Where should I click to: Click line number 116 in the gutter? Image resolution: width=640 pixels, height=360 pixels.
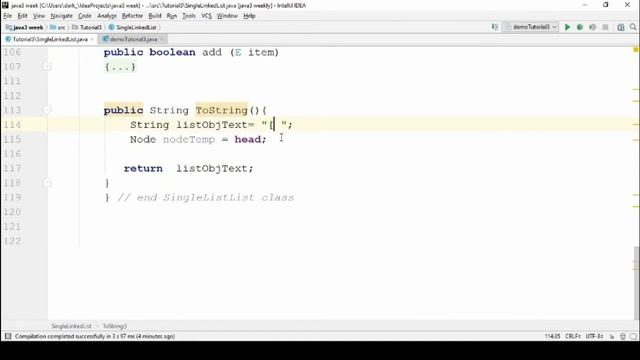[x=12, y=154]
